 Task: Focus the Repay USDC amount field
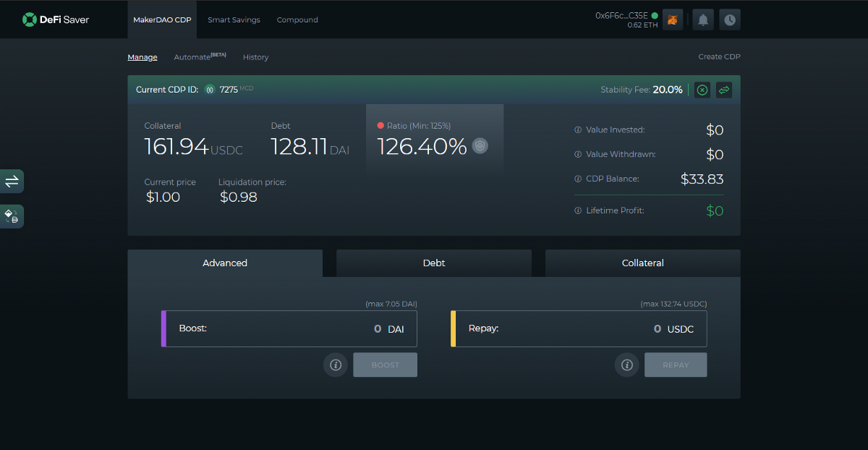(579, 328)
